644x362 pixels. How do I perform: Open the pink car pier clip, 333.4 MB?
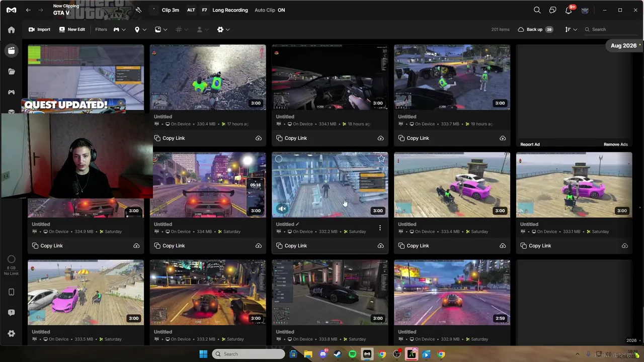tap(452, 185)
